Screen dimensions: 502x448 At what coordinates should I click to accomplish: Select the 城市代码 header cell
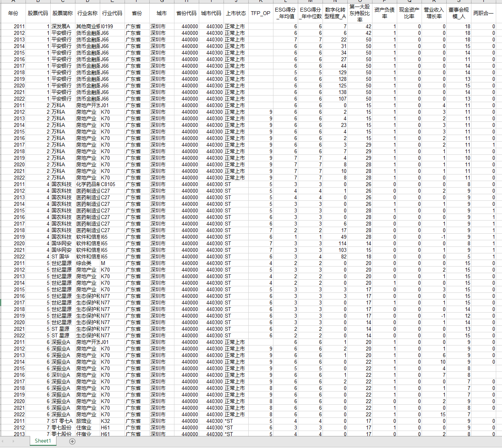pyautogui.click(x=211, y=13)
